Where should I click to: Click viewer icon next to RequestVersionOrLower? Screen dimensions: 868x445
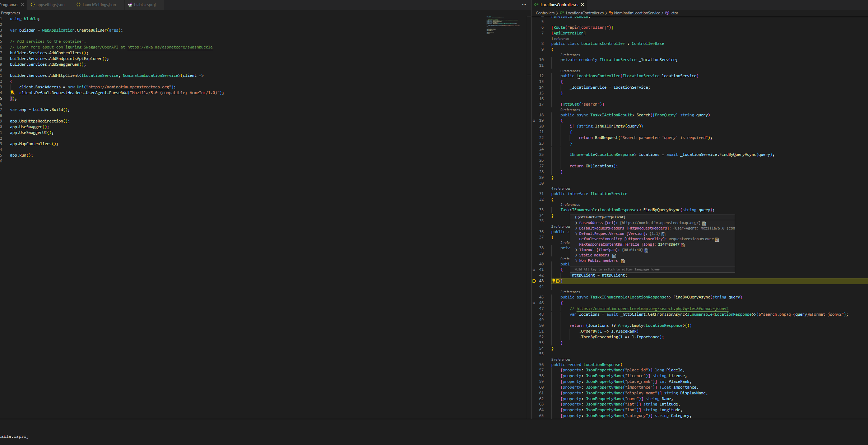pos(717,240)
